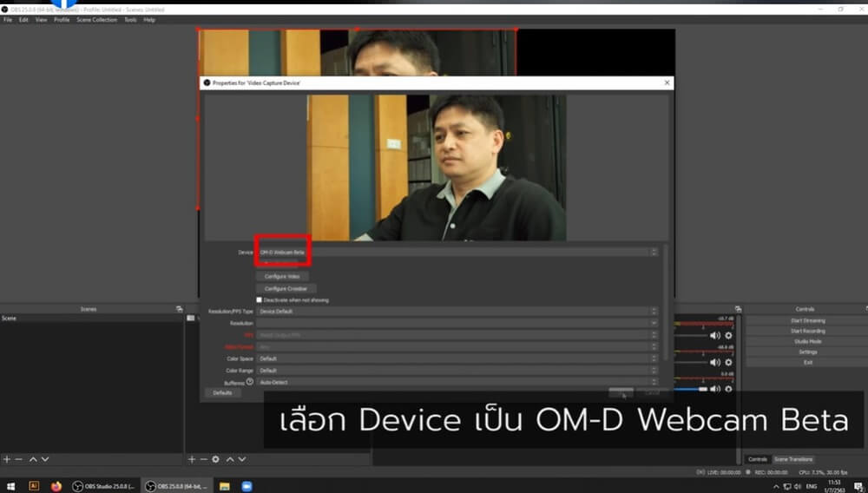Reset properties with the Defaults button

pos(222,393)
